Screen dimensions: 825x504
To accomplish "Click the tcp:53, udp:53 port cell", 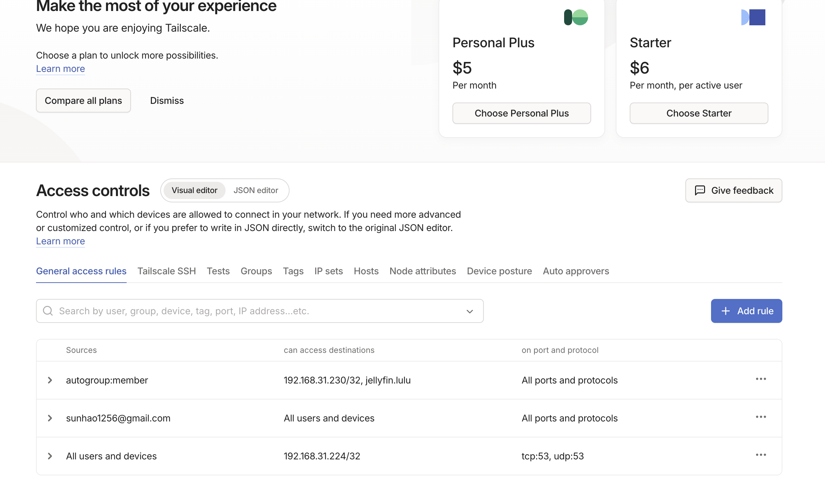I will (x=553, y=456).
